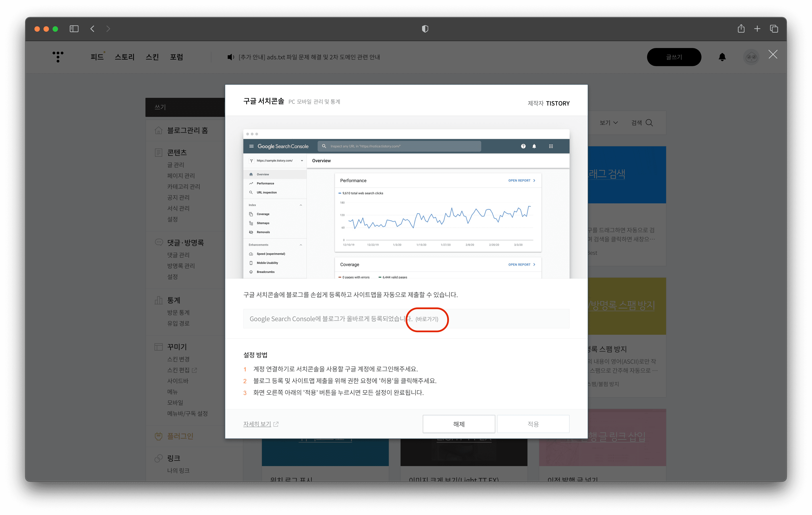Open the 자세히 보기 link
The height and width of the screenshot is (515, 812).
point(257,424)
